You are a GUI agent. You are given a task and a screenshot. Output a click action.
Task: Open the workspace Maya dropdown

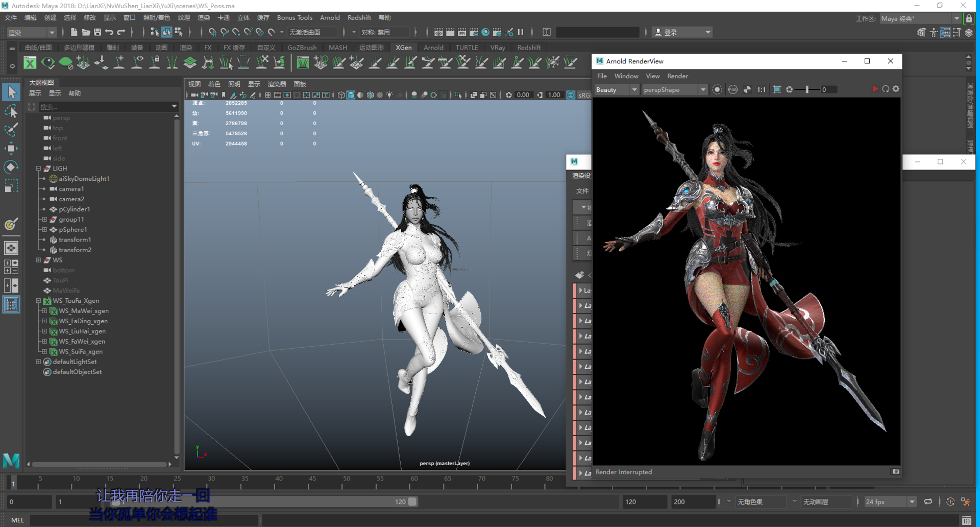pyautogui.click(x=920, y=18)
